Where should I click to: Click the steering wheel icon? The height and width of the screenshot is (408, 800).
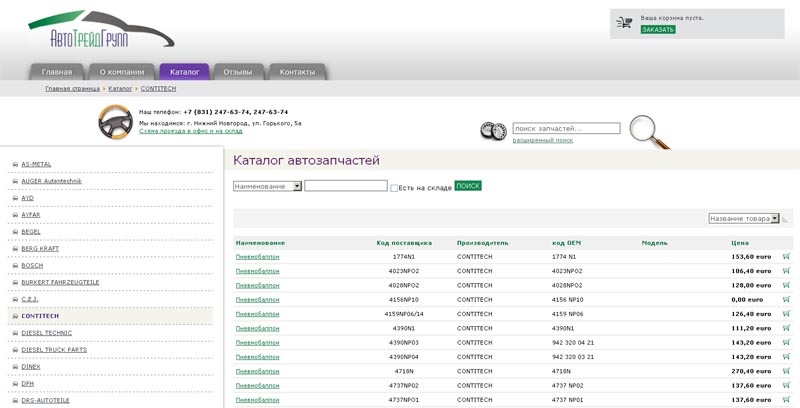pos(116,123)
